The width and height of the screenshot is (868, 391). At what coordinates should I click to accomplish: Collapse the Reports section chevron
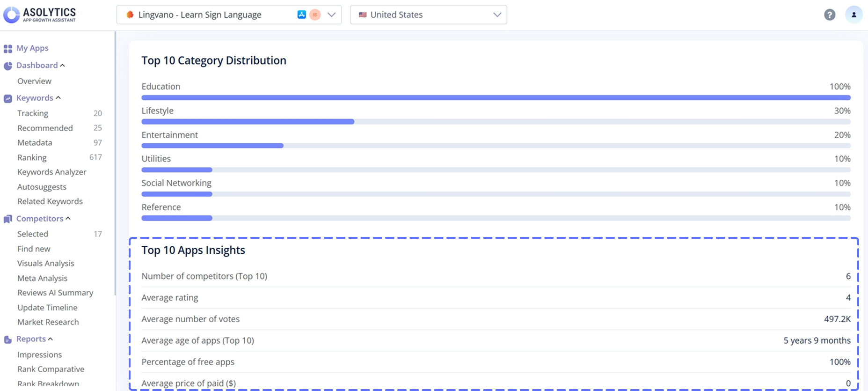[x=51, y=339]
